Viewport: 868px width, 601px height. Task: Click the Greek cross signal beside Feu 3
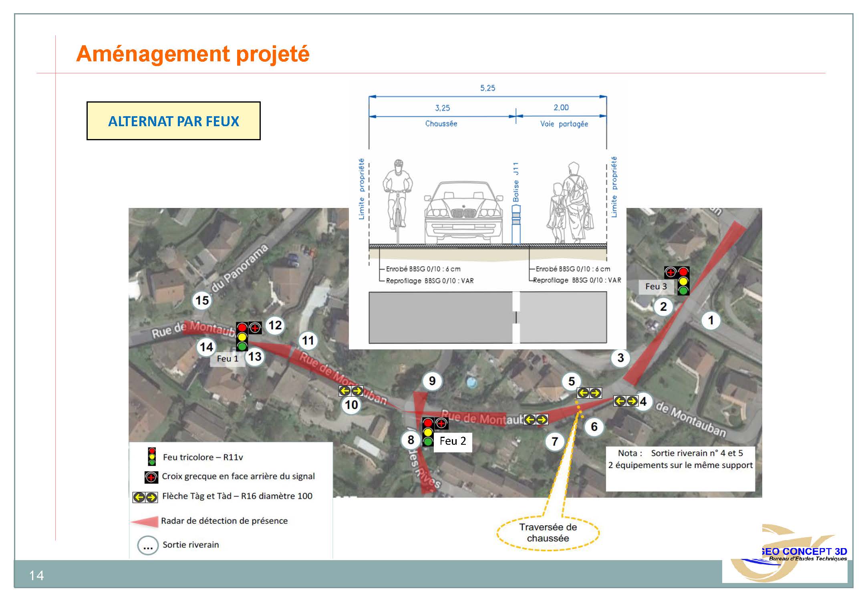pyautogui.click(x=671, y=272)
